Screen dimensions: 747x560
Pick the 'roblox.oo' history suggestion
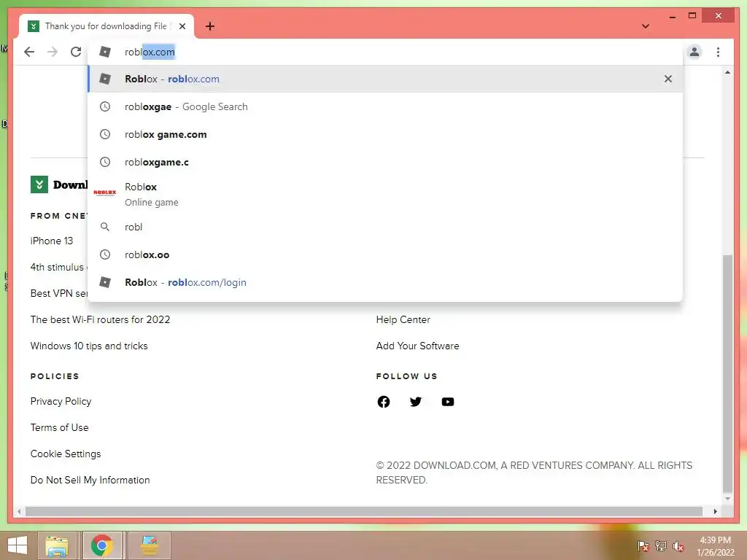(385, 254)
